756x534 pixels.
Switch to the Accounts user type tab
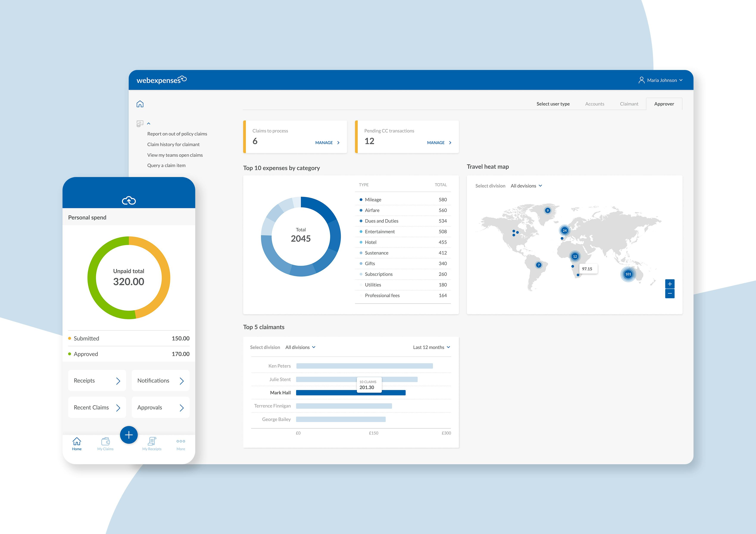pos(595,104)
